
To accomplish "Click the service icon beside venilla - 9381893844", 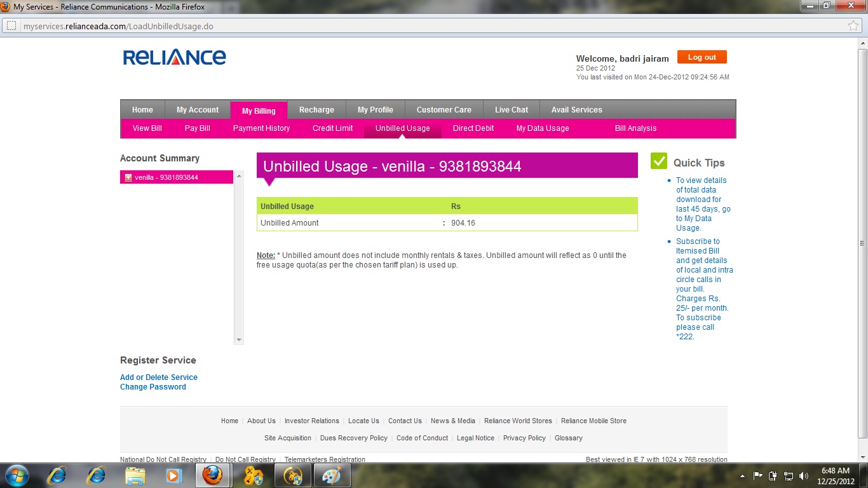I will click(x=128, y=177).
